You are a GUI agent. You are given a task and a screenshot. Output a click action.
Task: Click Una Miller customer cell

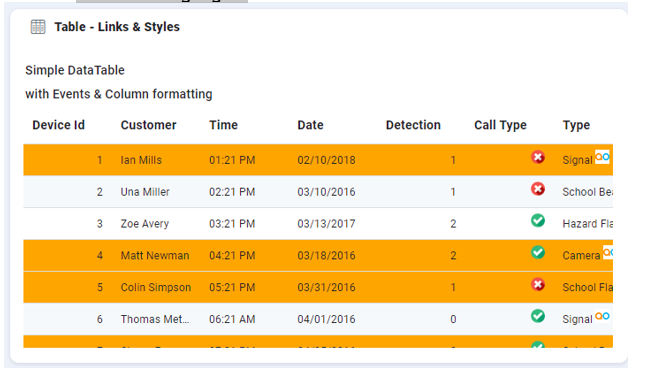(x=145, y=192)
